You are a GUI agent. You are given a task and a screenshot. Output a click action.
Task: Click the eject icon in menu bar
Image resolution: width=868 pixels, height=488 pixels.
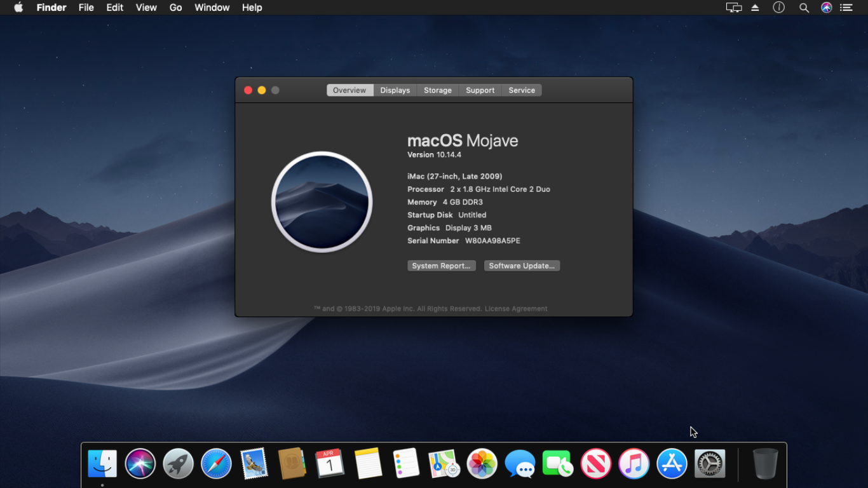coord(755,8)
